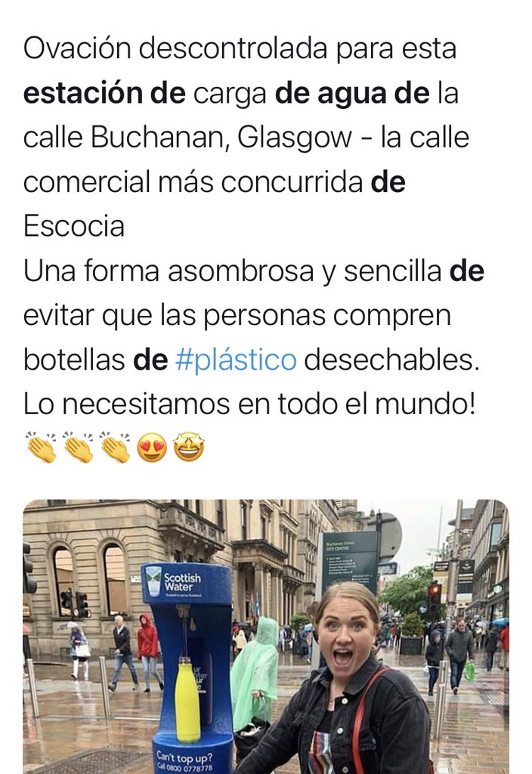The height and width of the screenshot is (774, 532).
Task: Click the "Can't top up?" label
Action: [x=184, y=757]
